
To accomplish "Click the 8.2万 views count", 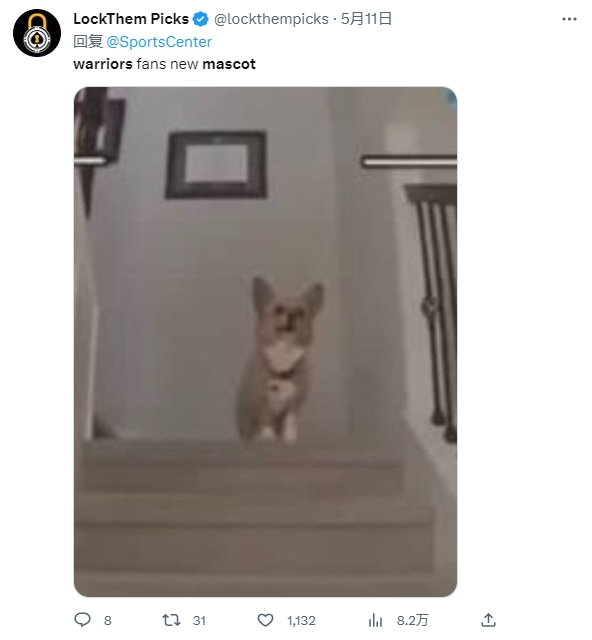I will pyautogui.click(x=412, y=621).
